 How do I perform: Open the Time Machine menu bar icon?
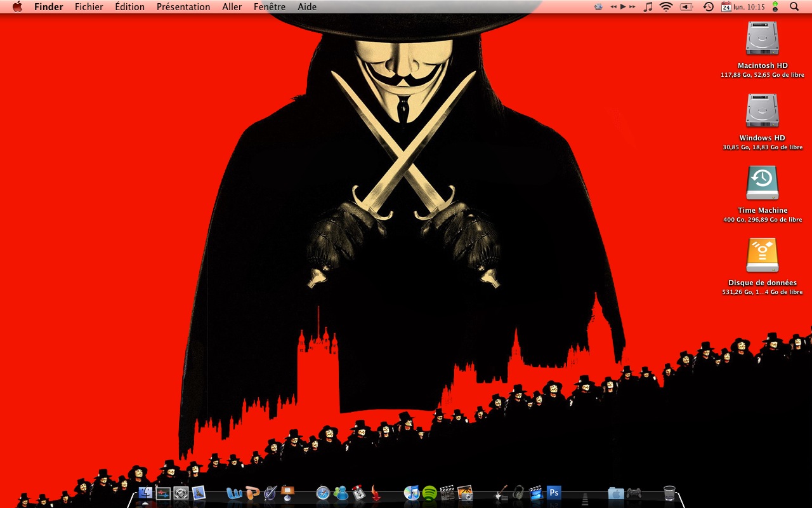(x=709, y=7)
